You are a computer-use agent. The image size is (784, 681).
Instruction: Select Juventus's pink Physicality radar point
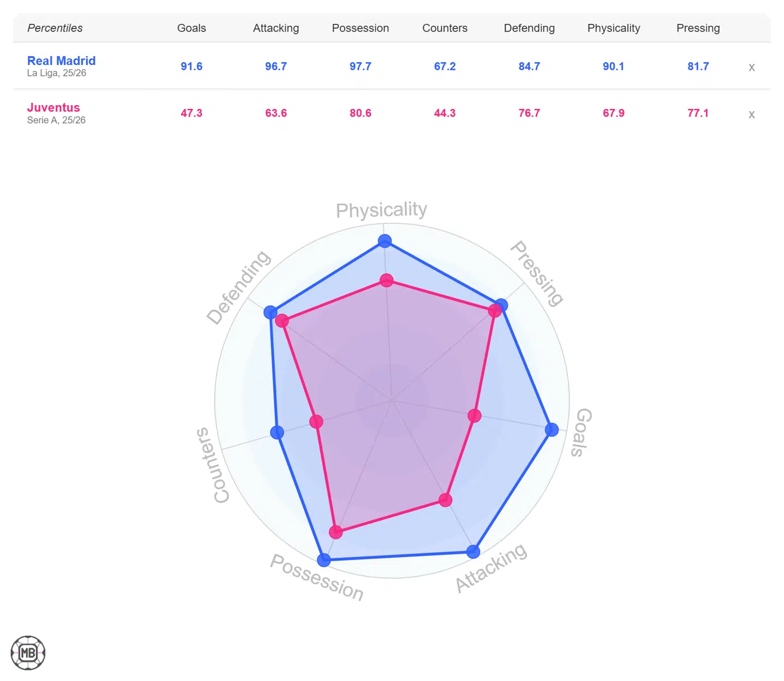(x=387, y=281)
